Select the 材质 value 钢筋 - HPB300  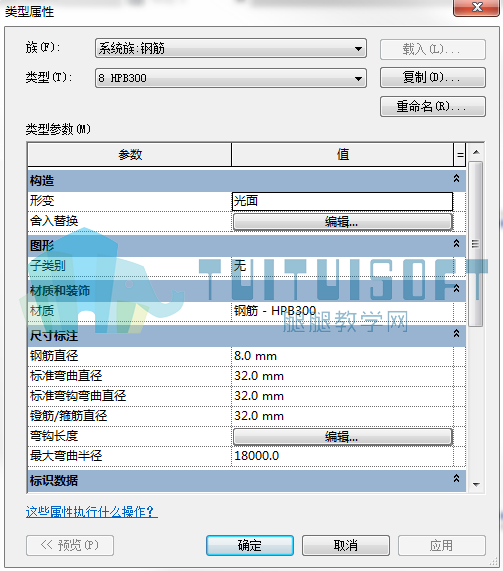tap(342, 311)
